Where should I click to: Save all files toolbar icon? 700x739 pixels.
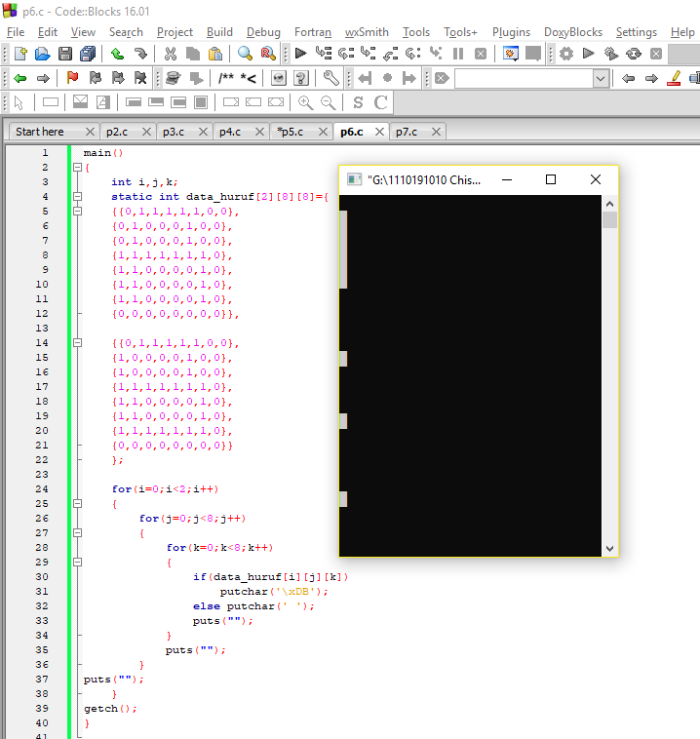pos(88,54)
